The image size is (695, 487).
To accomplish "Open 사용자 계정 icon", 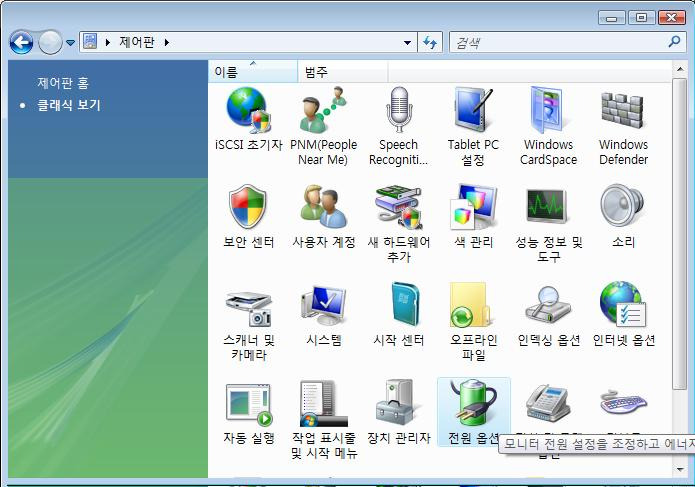I will click(324, 207).
